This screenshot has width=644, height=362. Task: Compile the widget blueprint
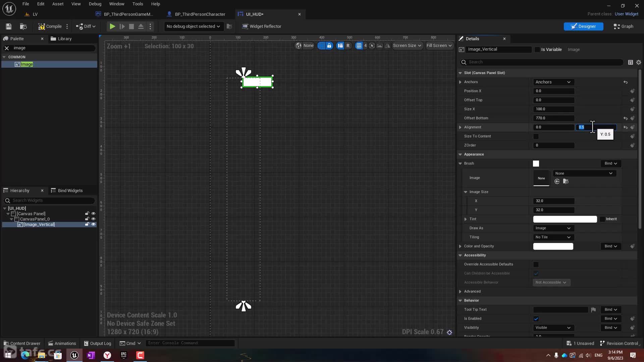[50, 26]
